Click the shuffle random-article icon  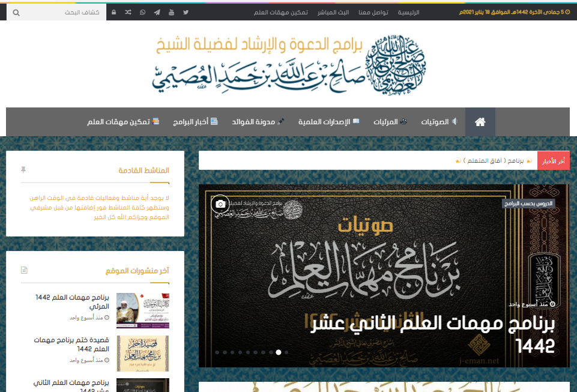(x=128, y=12)
